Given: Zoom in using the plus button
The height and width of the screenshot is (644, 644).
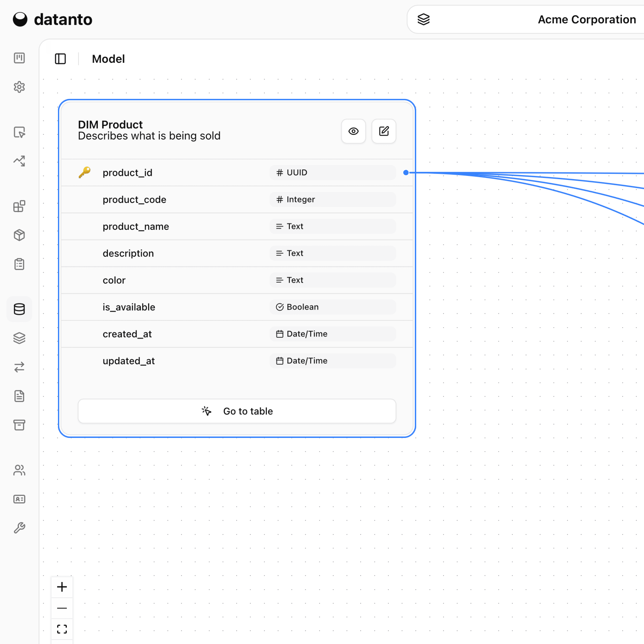Looking at the screenshot, I should point(62,587).
